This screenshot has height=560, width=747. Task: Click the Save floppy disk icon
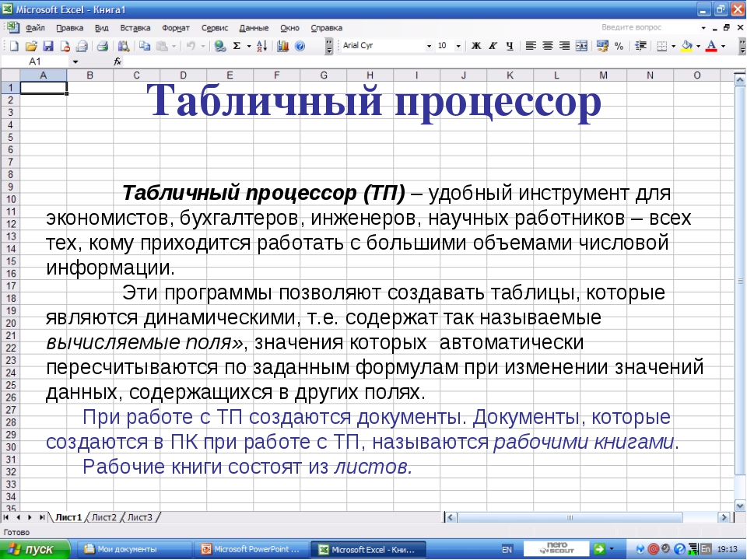pyautogui.click(x=47, y=46)
